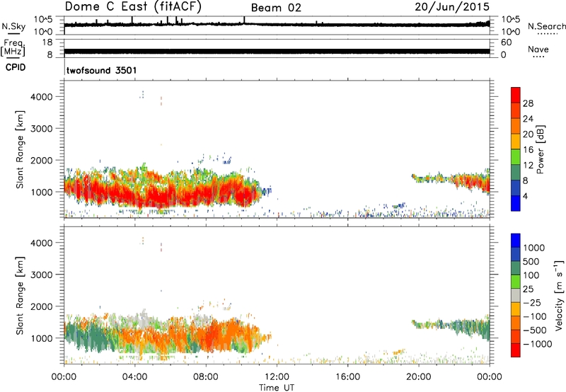Click the 'Nave' legend label

(538, 50)
